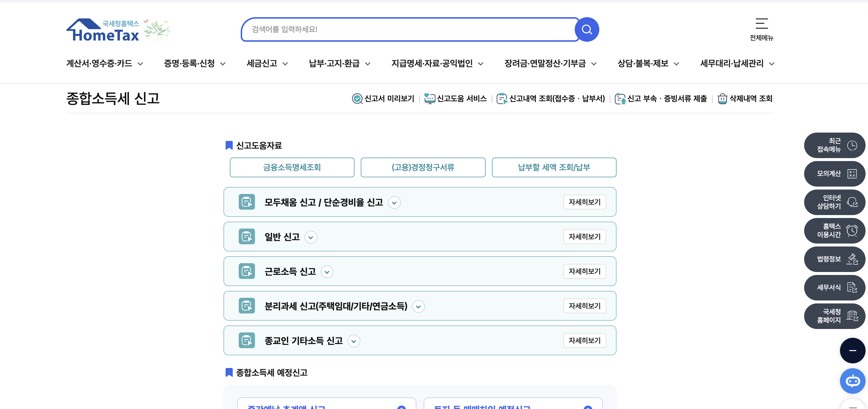Click the 신고내역 조회 document icon
Screen dimensions: 868x409
pyautogui.click(x=502, y=99)
